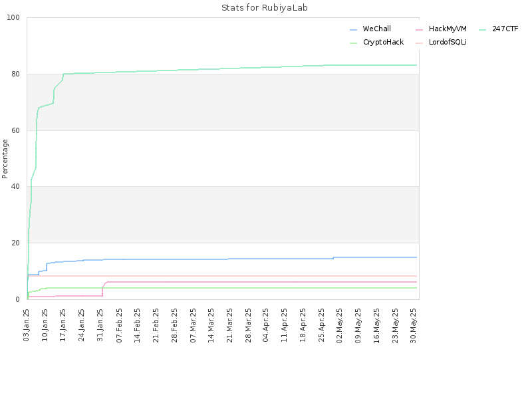The height and width of the screenshot is (399, 532).
Task: Click the 28.Mar.25 date label
Action: coord(249,325)
